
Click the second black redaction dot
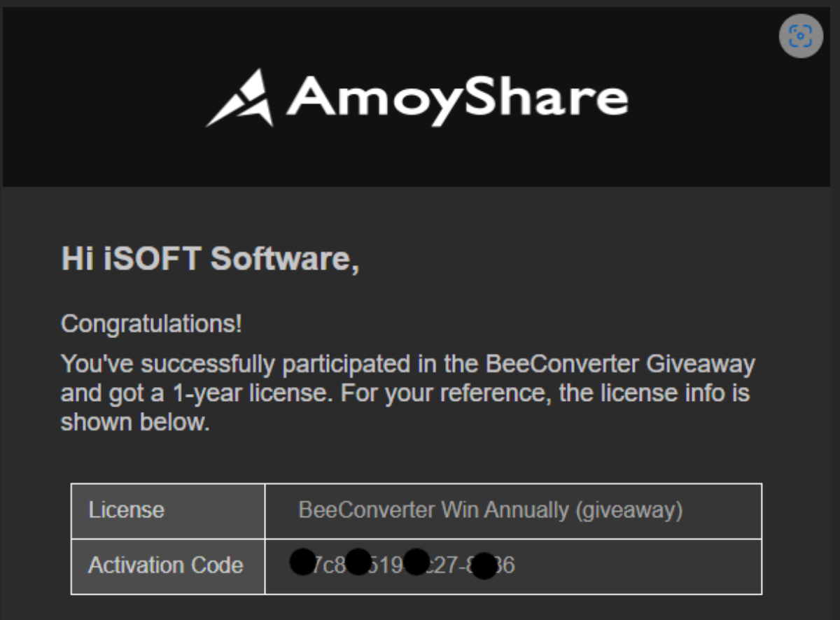[x=358, y=562]
